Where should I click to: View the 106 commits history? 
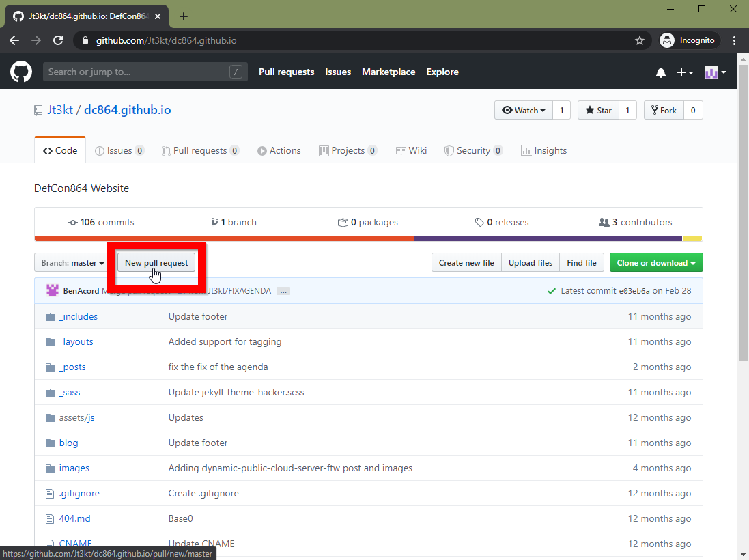[x=101, y=222]
